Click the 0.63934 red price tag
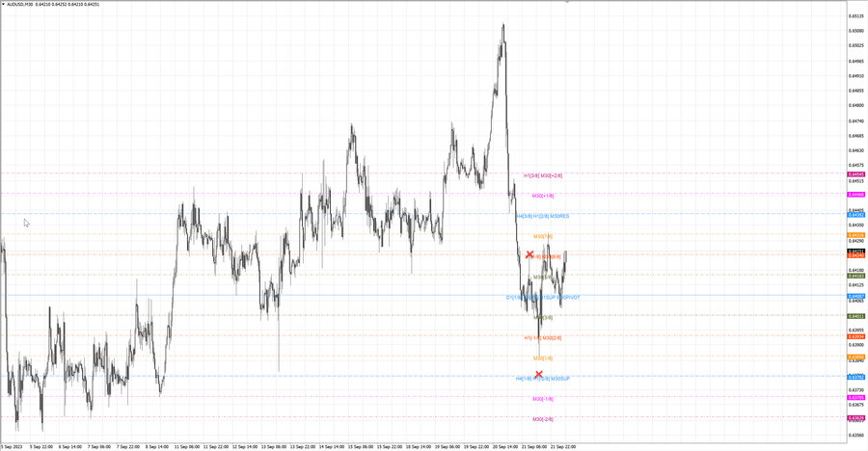 [x=856, y=336]
